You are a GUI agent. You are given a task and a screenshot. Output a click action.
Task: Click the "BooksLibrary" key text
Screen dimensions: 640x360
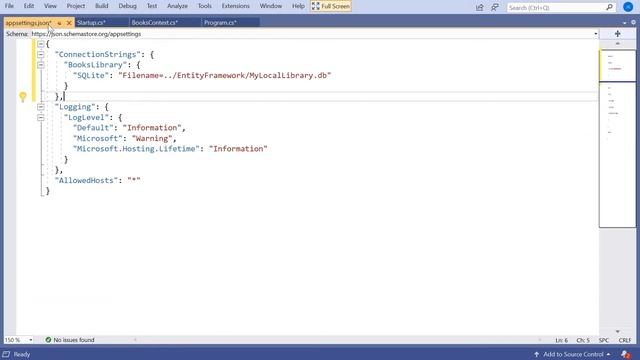[x=95, y=65]
